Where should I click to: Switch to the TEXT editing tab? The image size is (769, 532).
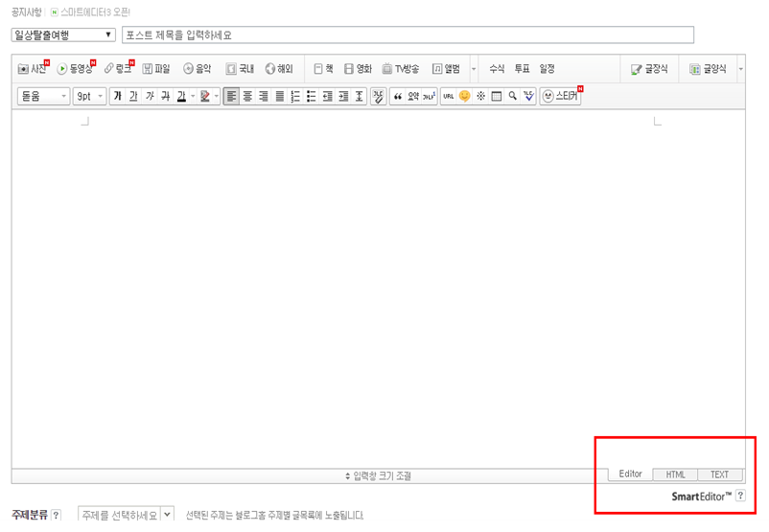[719, 474]
